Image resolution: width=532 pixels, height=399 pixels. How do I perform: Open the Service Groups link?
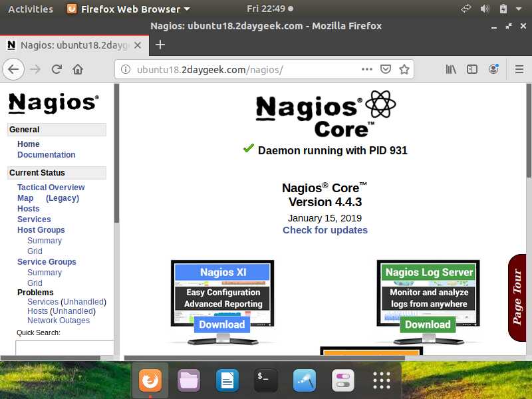47,262
